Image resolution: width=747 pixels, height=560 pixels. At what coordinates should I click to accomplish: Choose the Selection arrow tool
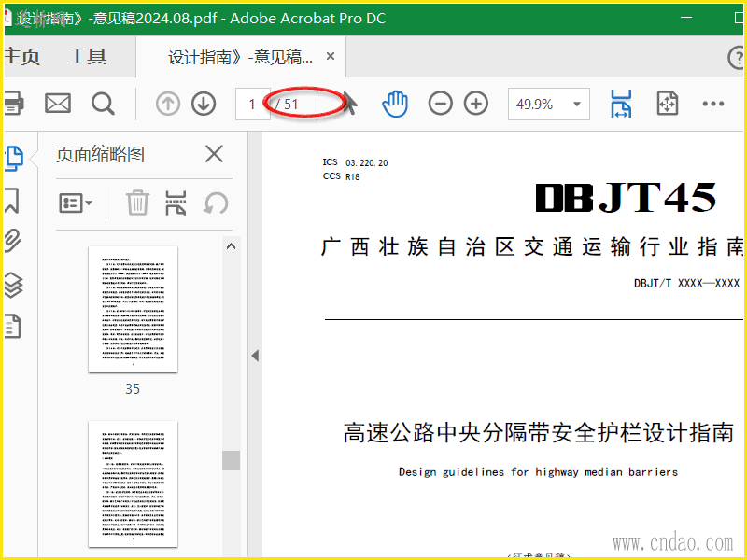pos(350,104)
